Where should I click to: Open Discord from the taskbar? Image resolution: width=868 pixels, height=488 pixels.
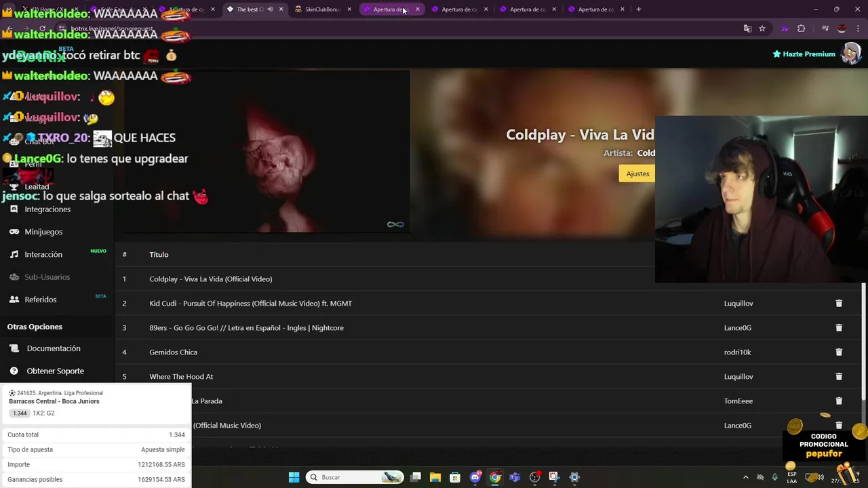[475, 477]
